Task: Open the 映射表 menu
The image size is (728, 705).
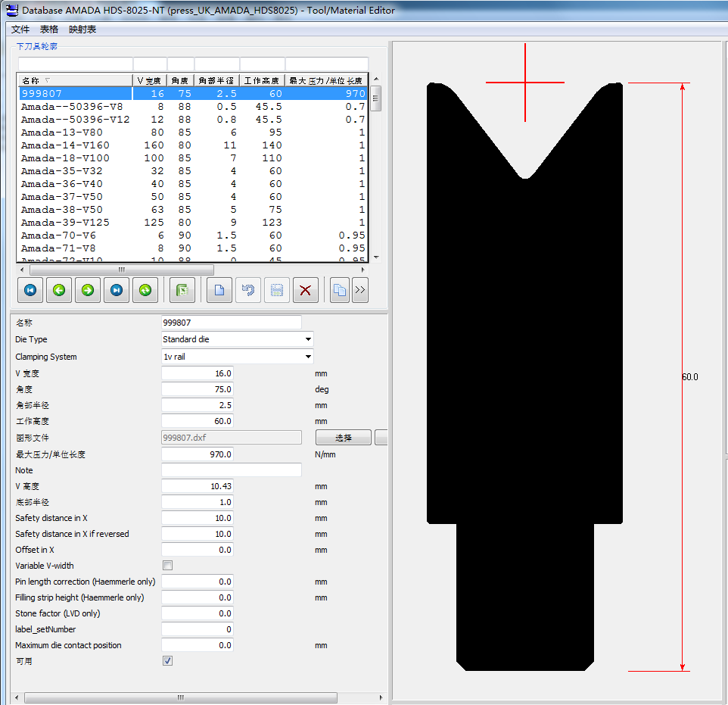Action: click(82, 30)
